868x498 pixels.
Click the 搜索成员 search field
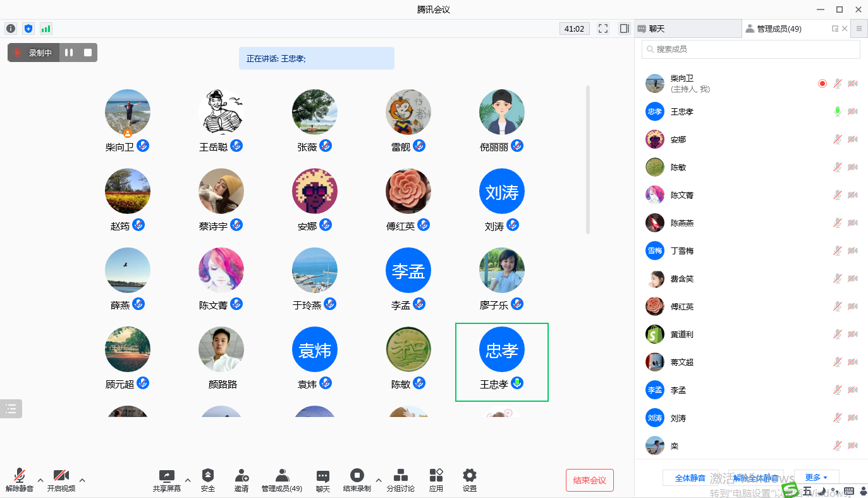click(751, 49)
